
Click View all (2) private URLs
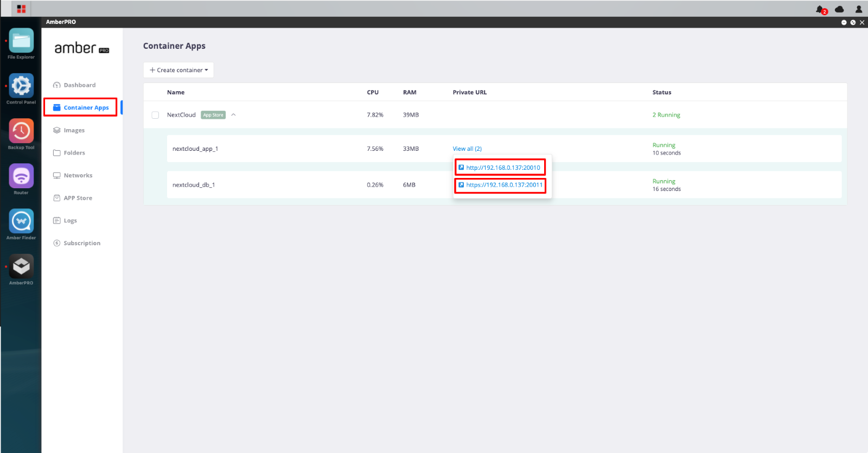[x=467, y=149]
